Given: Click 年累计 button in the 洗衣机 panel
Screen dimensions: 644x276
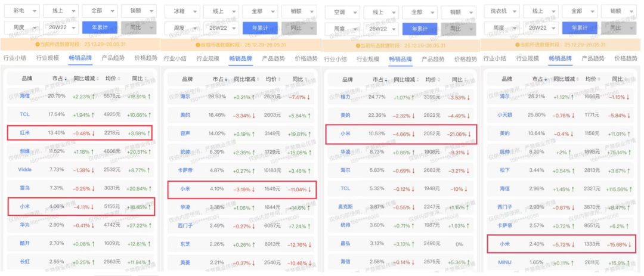Looking at the screenshot, I should click(580, 28).
